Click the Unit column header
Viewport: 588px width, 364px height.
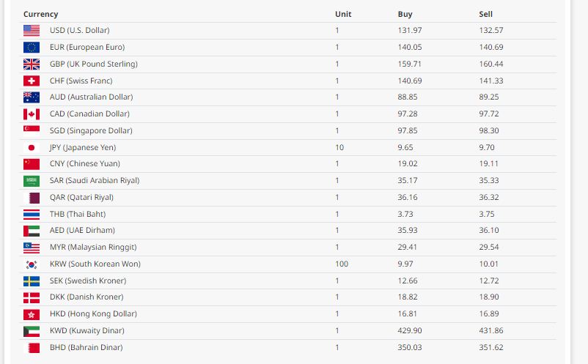(343, 14)
